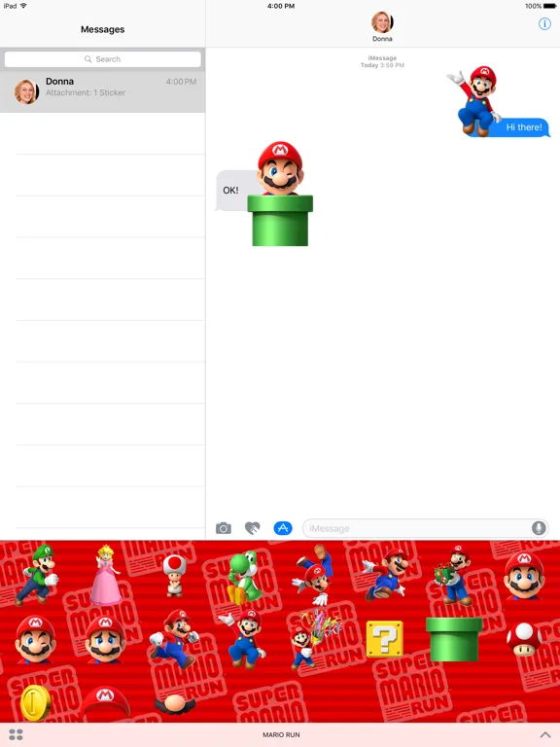Select the yellow question block sticker

pos(385,639)
